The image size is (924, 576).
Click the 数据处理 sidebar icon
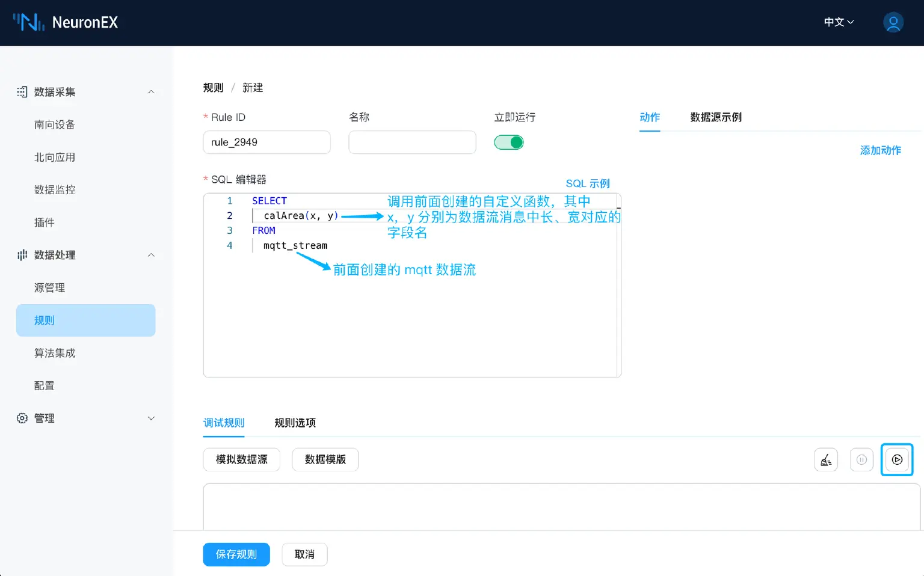coord(22,255)
